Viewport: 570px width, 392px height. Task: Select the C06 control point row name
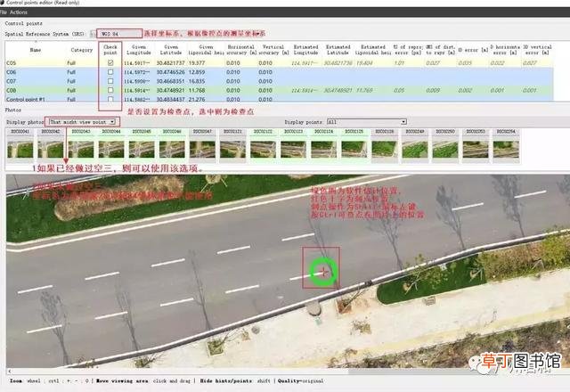[12, 72]
